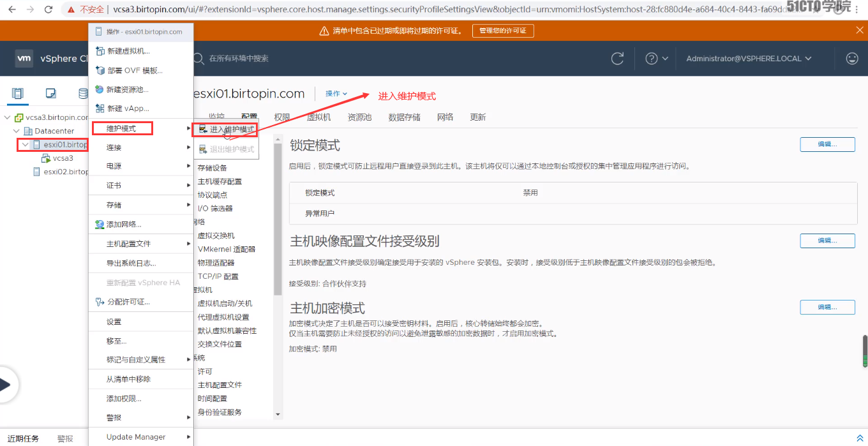Select 进入维护模式 in submenu

(225, 130)
